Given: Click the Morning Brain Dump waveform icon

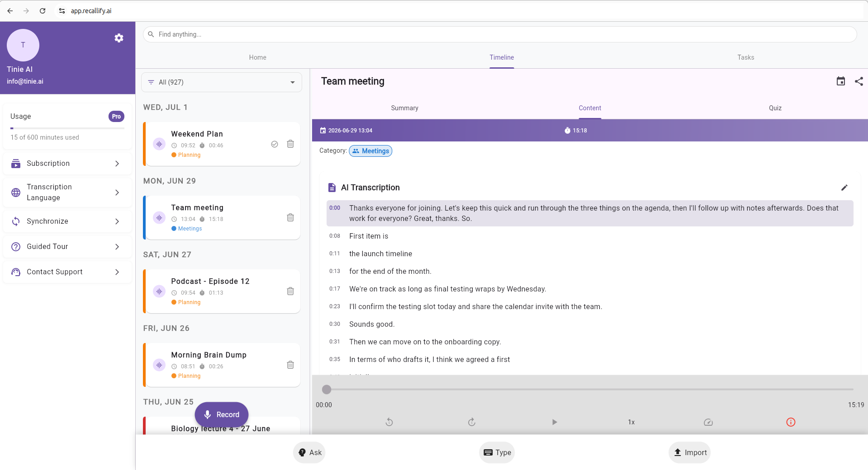Looking at the screenshot, I should 159,365.
